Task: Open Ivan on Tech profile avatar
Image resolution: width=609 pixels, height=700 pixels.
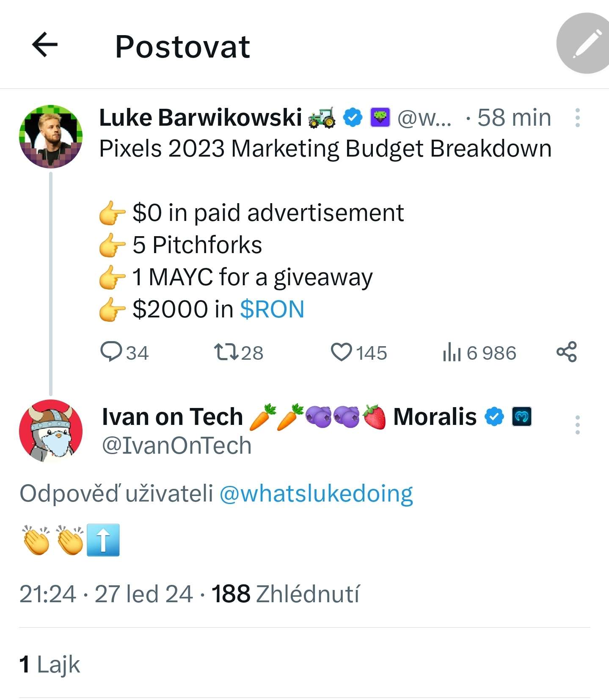Action: pyautogui.click(x=51, y=431)
